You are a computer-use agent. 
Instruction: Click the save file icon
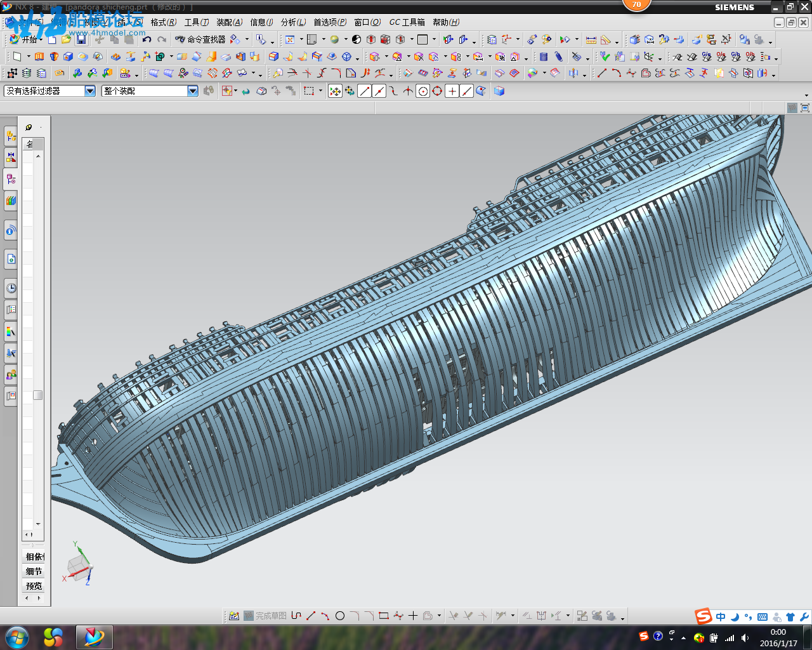(x=81, y=39)
